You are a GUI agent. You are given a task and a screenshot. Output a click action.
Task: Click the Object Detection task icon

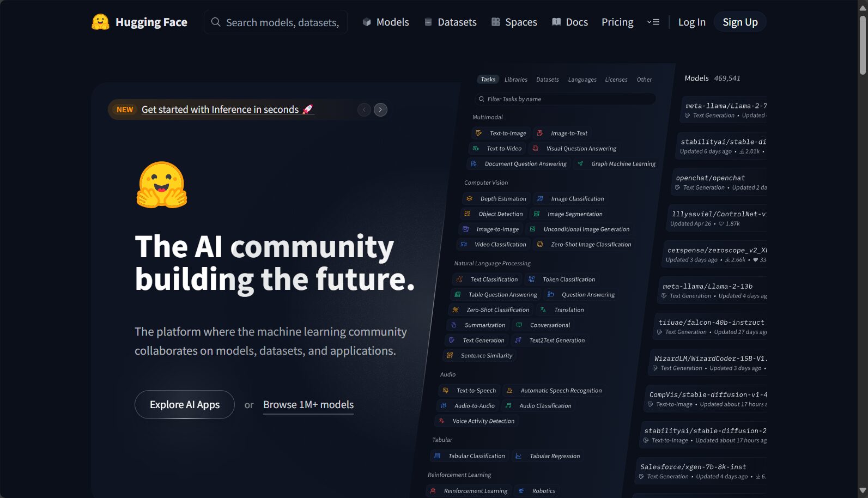(x=468, y=214)
